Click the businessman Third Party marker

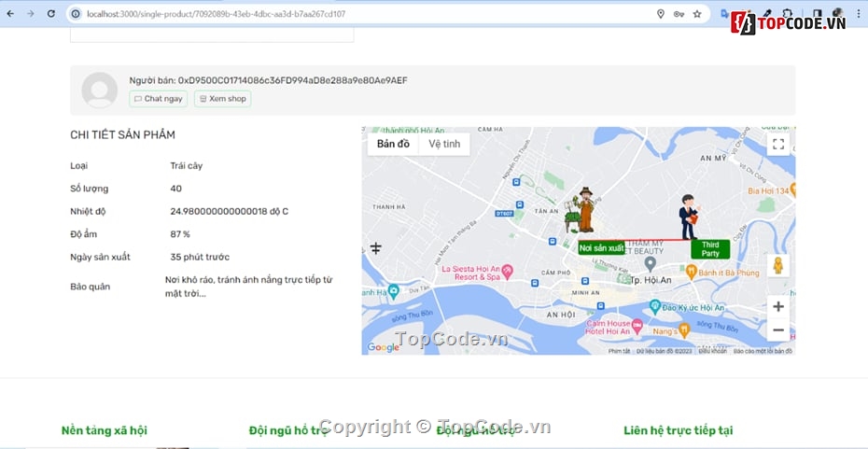(x=689, y=217)
